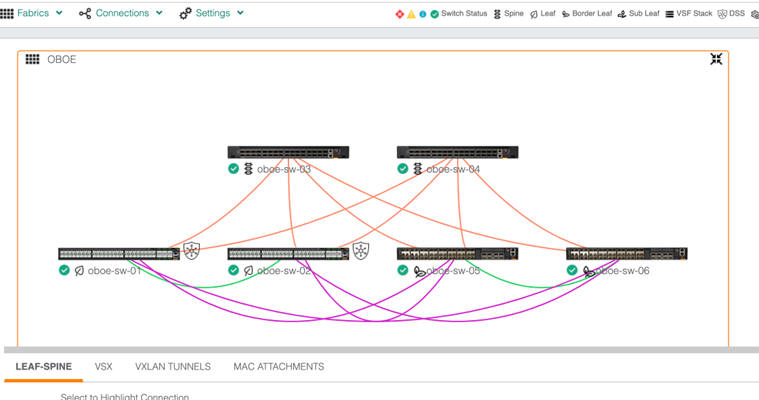Select the oboe-sw-06 switch image
The image size is (759, 400).
[626, 254]
